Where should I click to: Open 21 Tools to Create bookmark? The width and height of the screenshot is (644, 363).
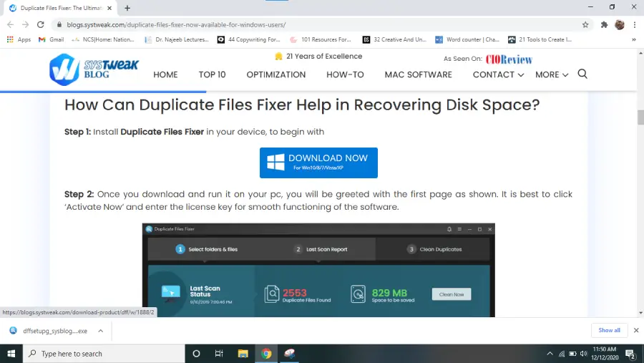click(x=540, y=39)
